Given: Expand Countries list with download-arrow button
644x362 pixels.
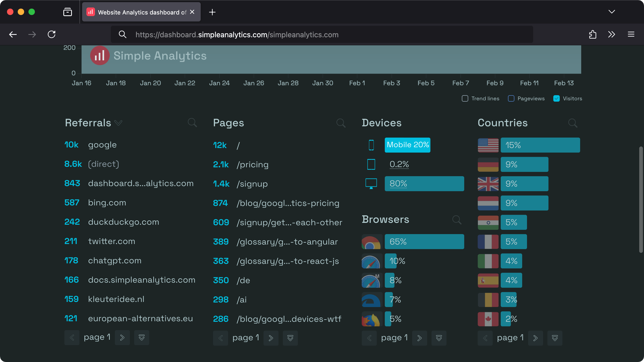Looking at the screenshot, I should click(x=555, y=338).
